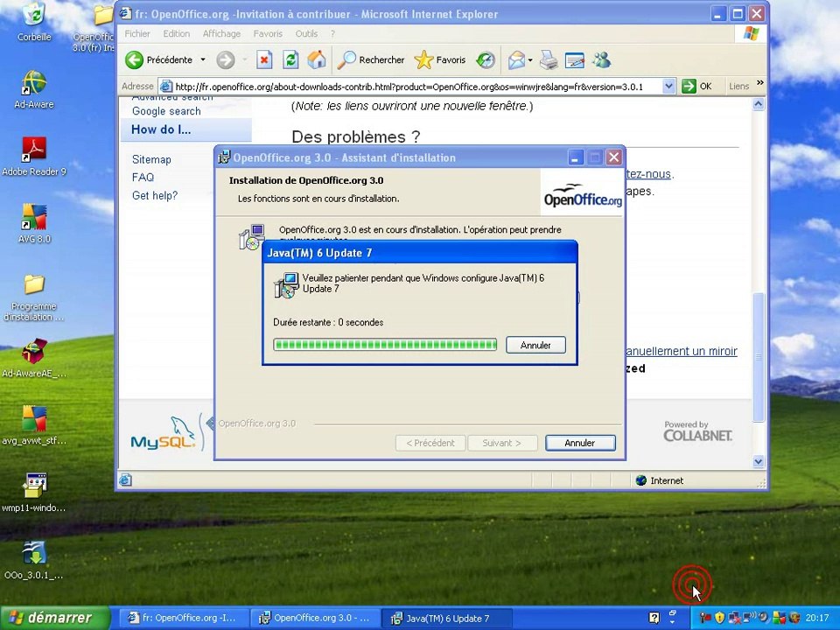The height and width of the screenshot is (630, 840).
Task: Open the Fichier menu
Action: click(137, 34)
